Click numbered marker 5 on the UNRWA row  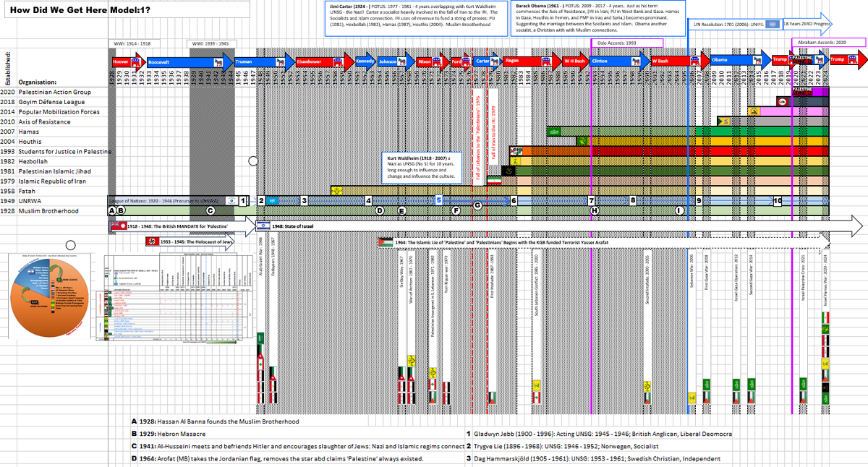pos(439,200)
